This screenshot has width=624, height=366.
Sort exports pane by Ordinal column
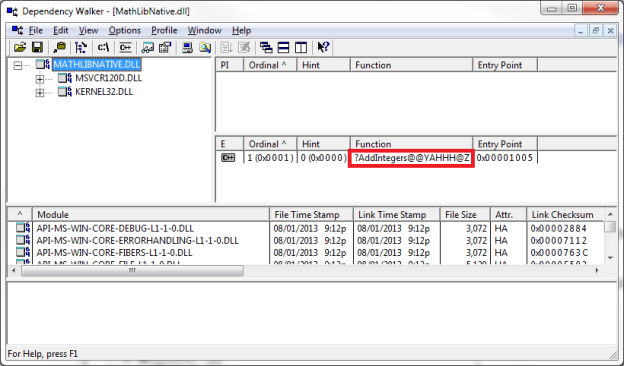tap(270, 144)
